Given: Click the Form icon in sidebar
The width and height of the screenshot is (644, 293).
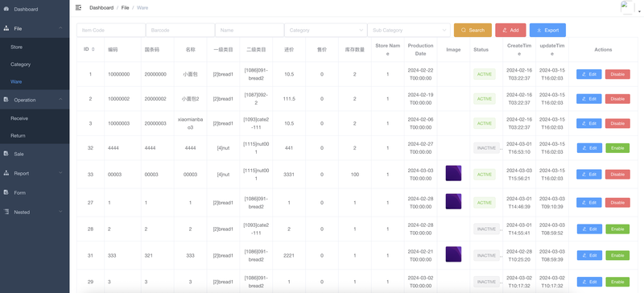Looking at the screenshot, I should pyautogui.click(x=6, y=192).
